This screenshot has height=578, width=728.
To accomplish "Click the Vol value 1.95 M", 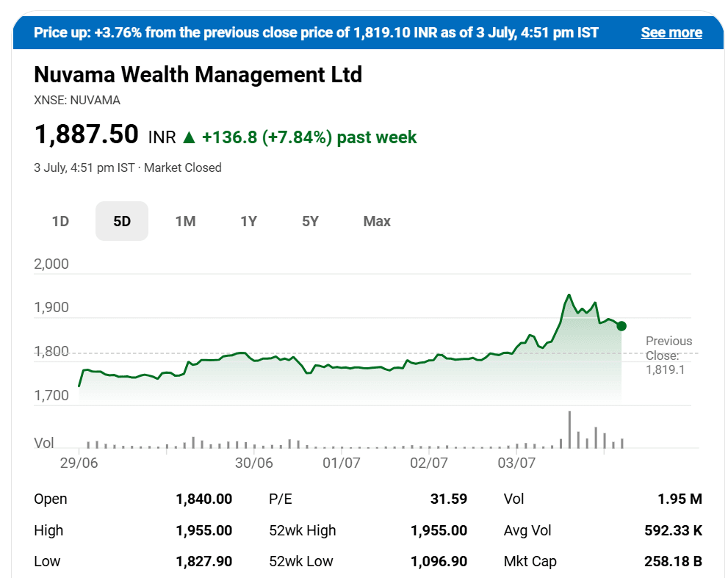I will [680, 499].
